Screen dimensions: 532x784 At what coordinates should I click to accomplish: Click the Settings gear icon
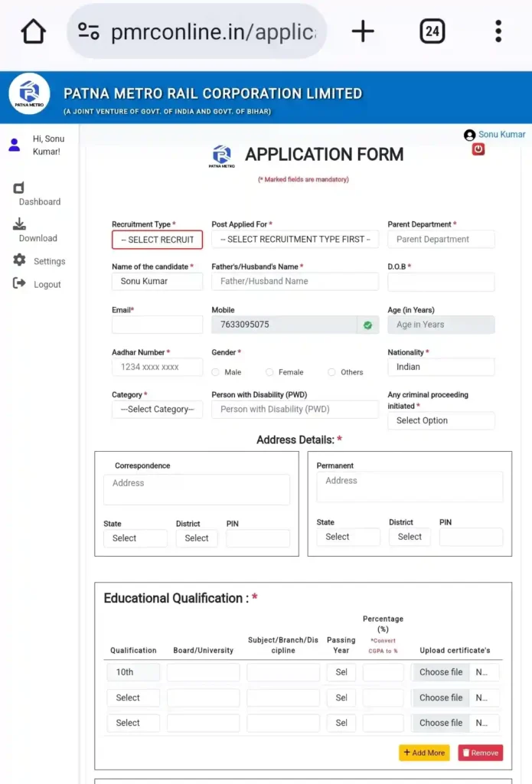pyautogui.click(x=19, y=260)
